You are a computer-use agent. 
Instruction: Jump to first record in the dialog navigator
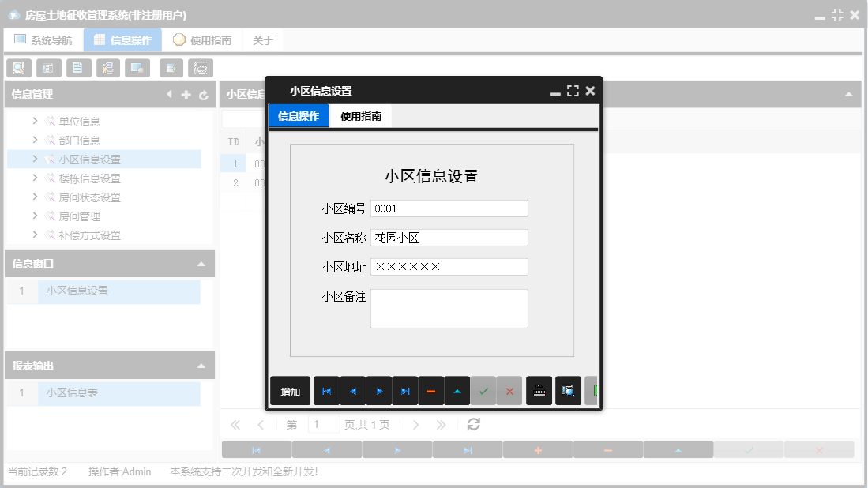[326, 390]
